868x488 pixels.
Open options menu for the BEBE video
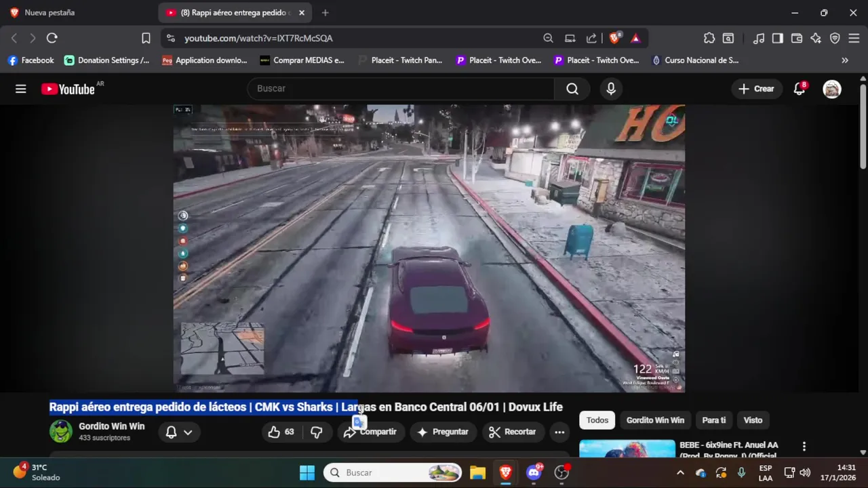804,447
